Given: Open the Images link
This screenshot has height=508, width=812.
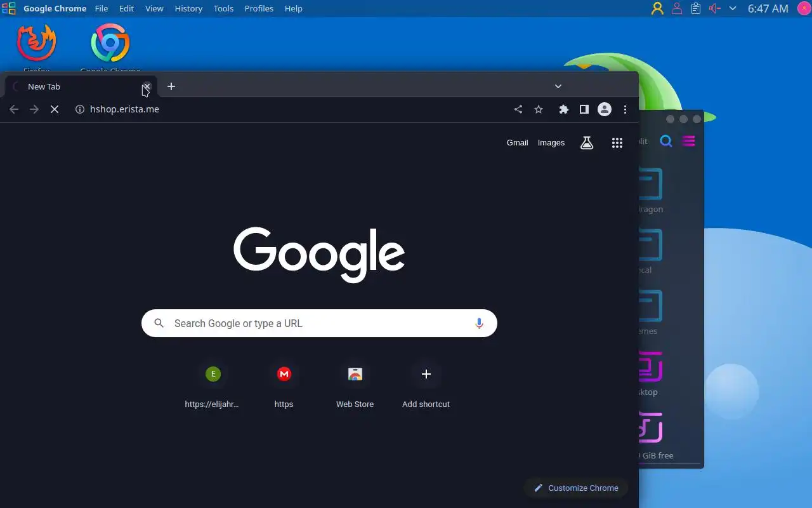Looking at the screenshot, I should (x=551, y=142).
